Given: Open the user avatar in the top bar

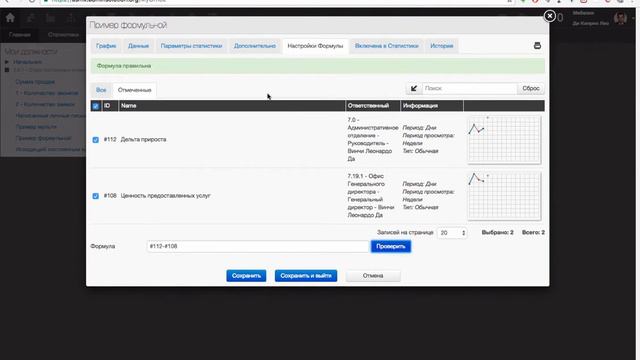Looking at the screenshot, I should [x=620, y=18].
